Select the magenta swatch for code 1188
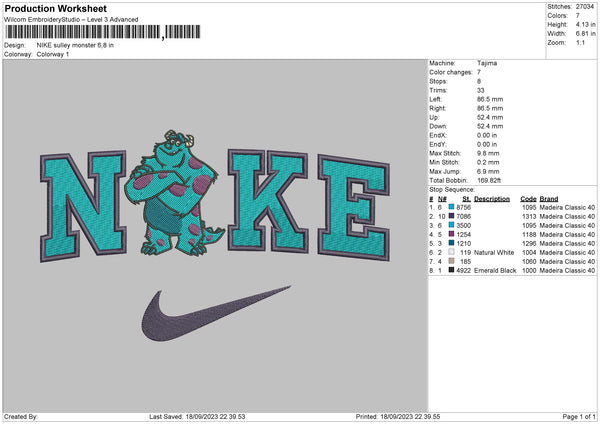Viewport: 600px width, 424px height. 452,234
